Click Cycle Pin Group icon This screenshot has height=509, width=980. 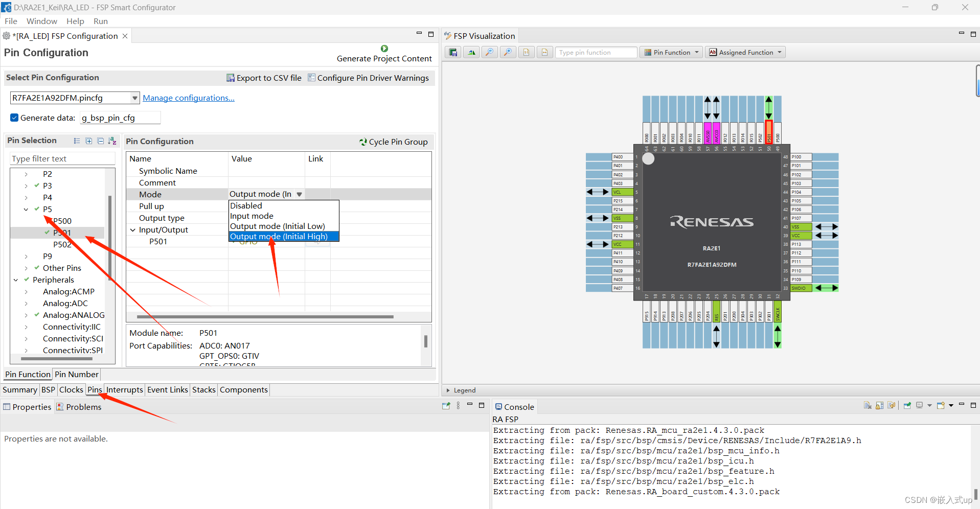click(x=363, y=142)
